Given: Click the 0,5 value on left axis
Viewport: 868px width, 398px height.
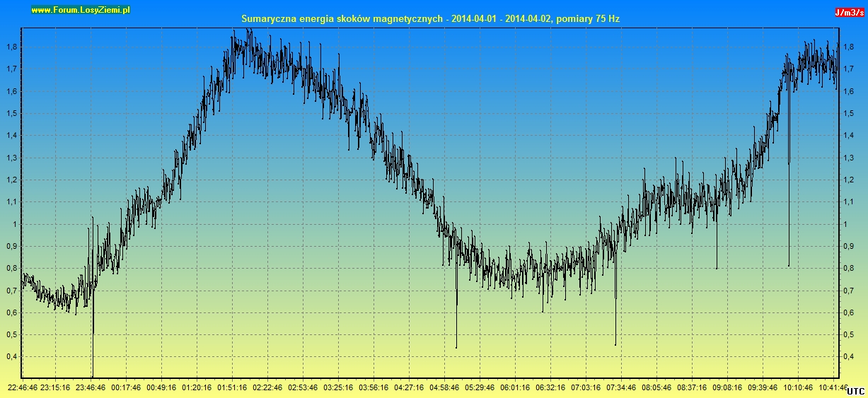Looking at the screenshot, I should coord(12,334).
